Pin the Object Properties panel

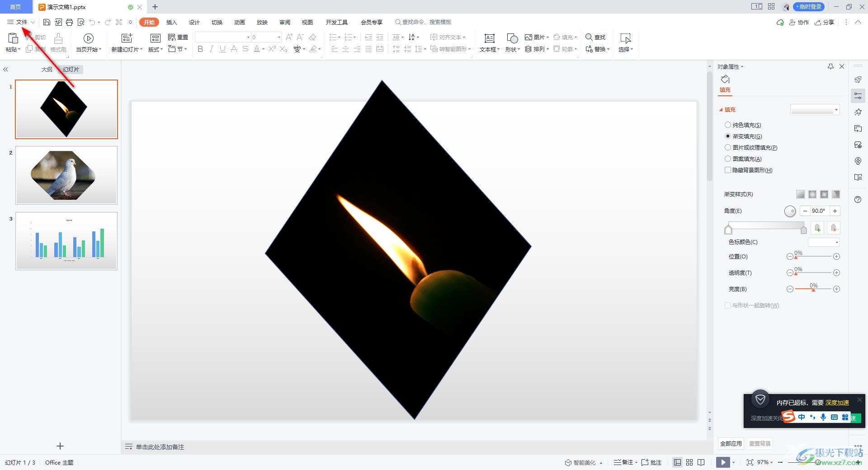click(830, 66)
